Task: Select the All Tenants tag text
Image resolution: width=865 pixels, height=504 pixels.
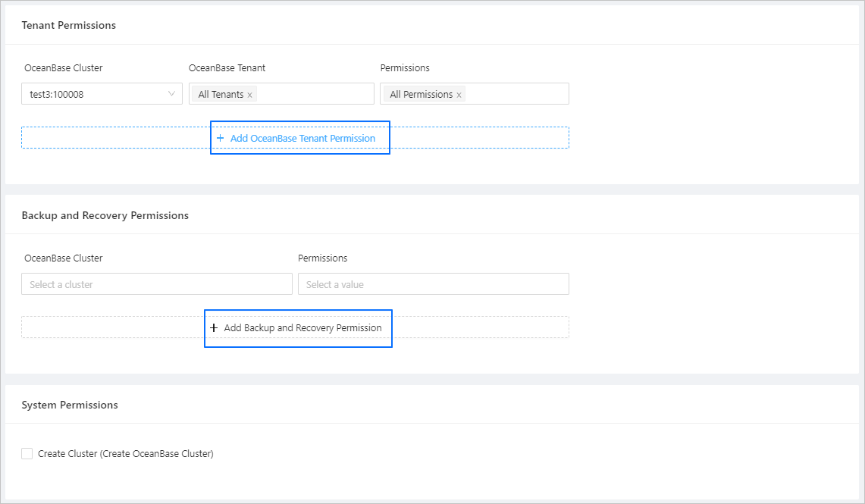Action: click(221, 95)
